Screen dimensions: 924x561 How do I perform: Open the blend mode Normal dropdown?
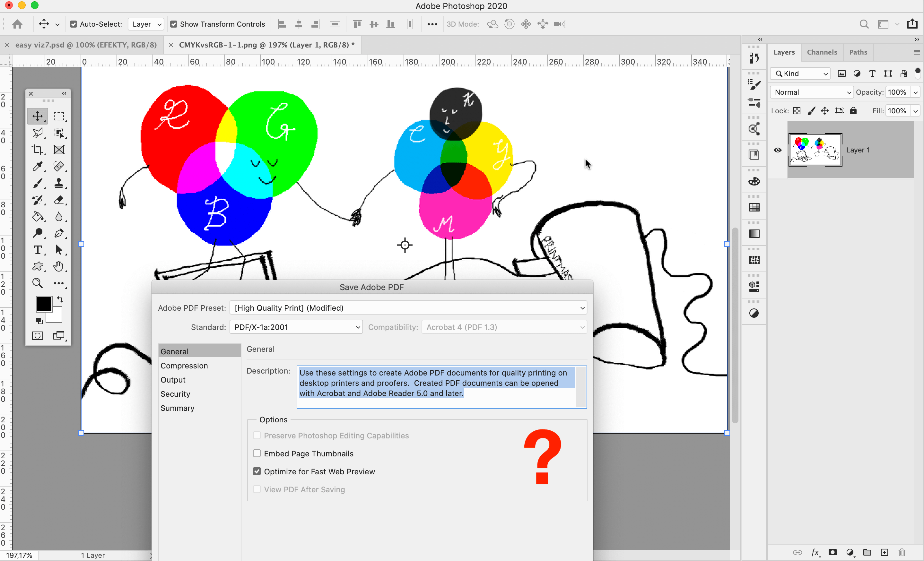point(812,92)
